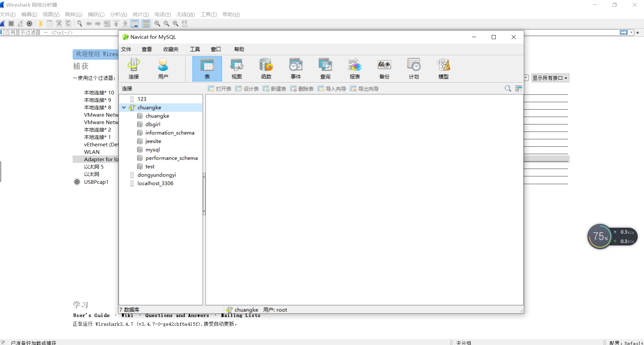The image size is (644, 345).
Task: Click the Wireshark add filter plus button
Action: coord(638,33)
